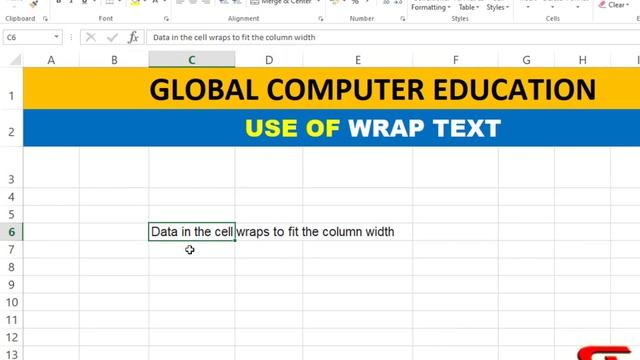Viewport: 640px width, 360px height.
Task: Click the Clear eraser button
Action: 612,5
